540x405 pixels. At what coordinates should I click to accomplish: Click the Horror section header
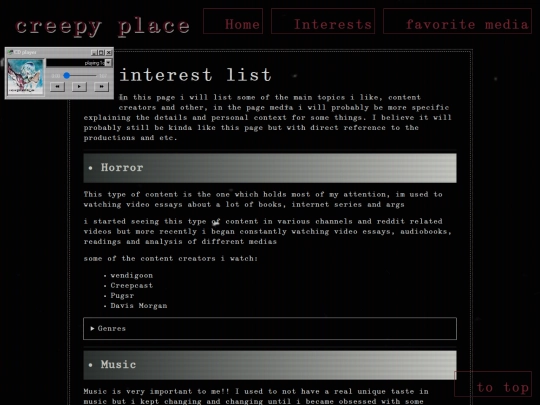pyautogui.click(x=270, y=168)
